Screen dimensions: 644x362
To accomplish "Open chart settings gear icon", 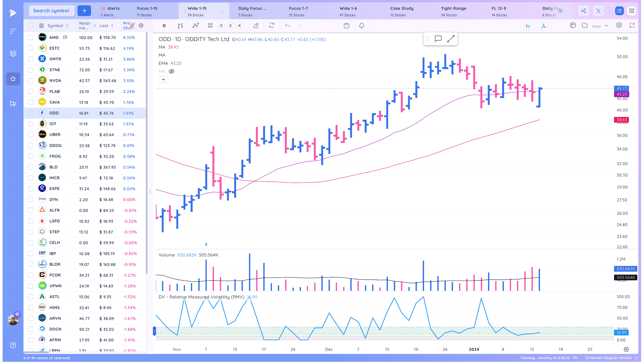I will point(619,25).
